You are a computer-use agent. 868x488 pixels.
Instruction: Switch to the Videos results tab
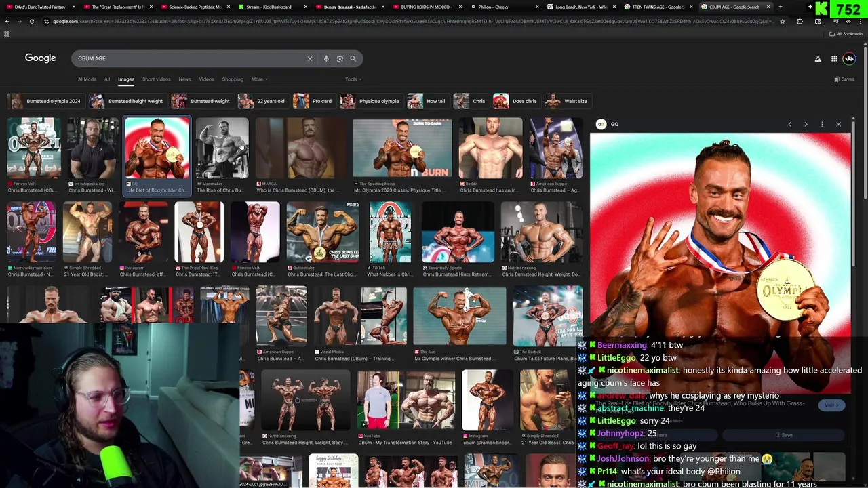(x=206, y=79)
